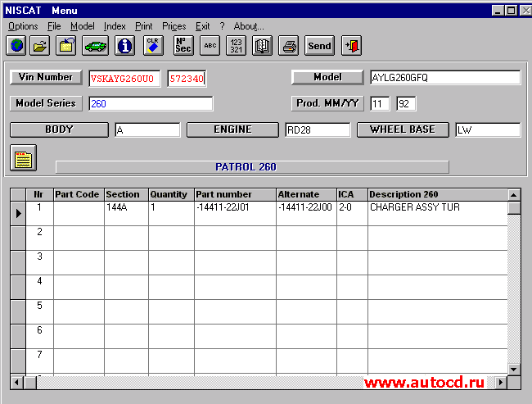Screen dimensions: 532x404
Task: Click vertical scrollbar up arrow
Action: (x=514, y=195)
